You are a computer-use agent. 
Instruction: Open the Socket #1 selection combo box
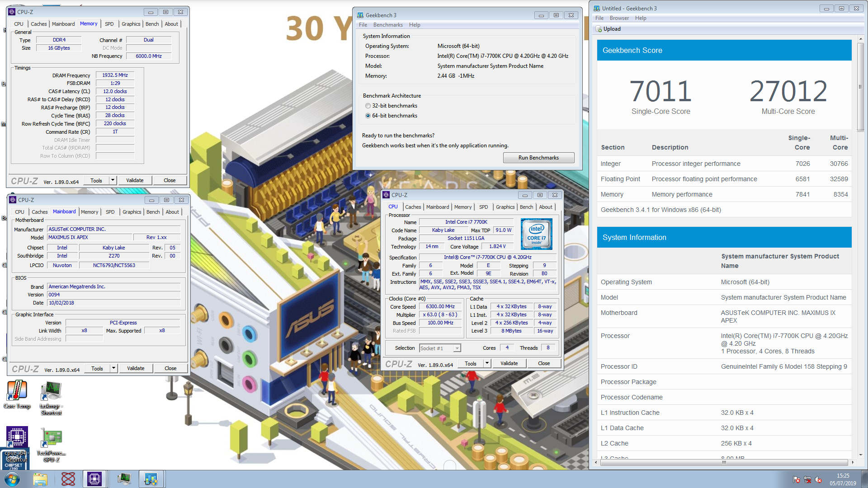coord(440,348)
